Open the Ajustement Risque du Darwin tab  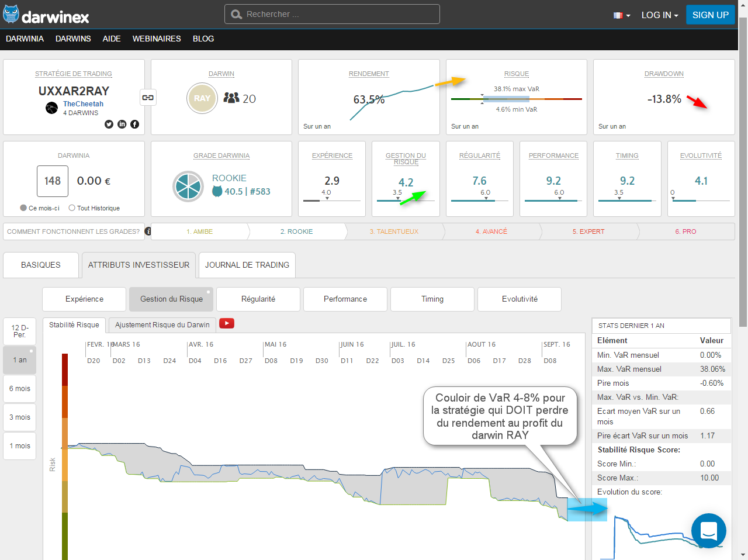[x=162, y=325]
